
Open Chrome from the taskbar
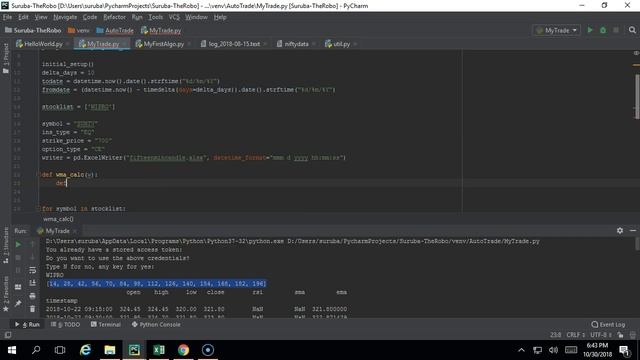pyautogui.click(x=183, y=350)
